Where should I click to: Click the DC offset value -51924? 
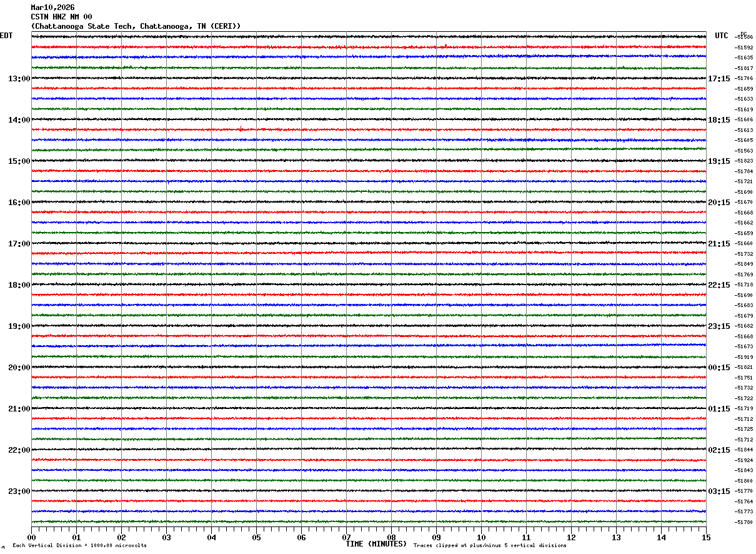coord(744,460)
